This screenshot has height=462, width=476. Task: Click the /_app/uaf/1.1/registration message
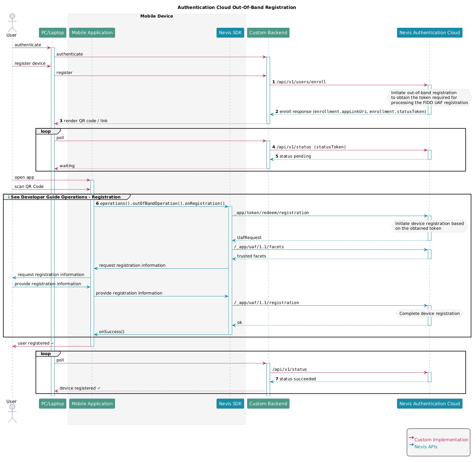[267, 303]
